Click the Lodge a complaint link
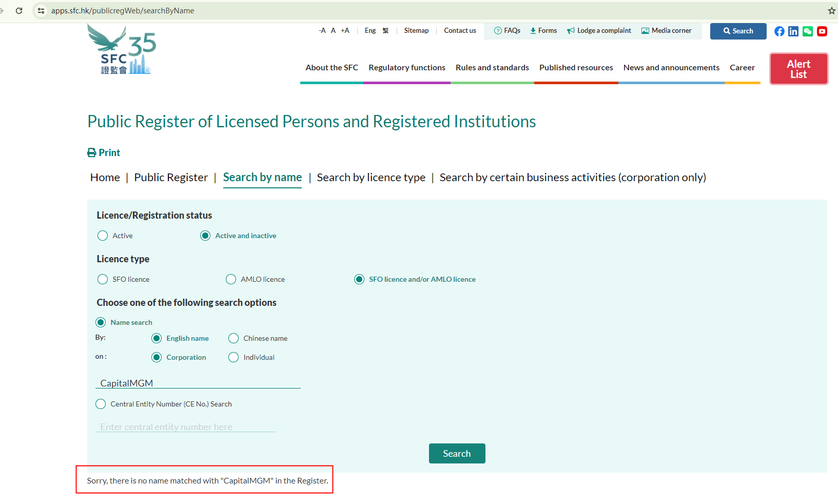The height and width of the screenshot is (504, 838). [x=599, y=31]
